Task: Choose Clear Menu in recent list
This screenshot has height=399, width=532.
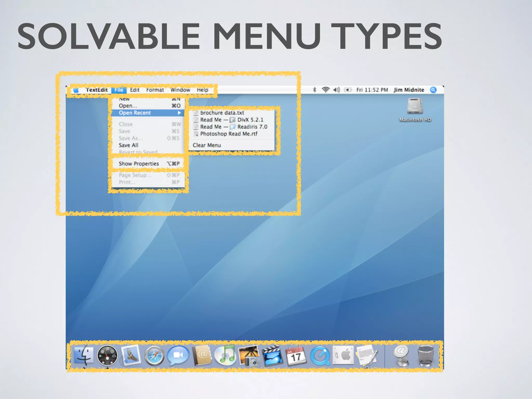Action: pos(231,145)
